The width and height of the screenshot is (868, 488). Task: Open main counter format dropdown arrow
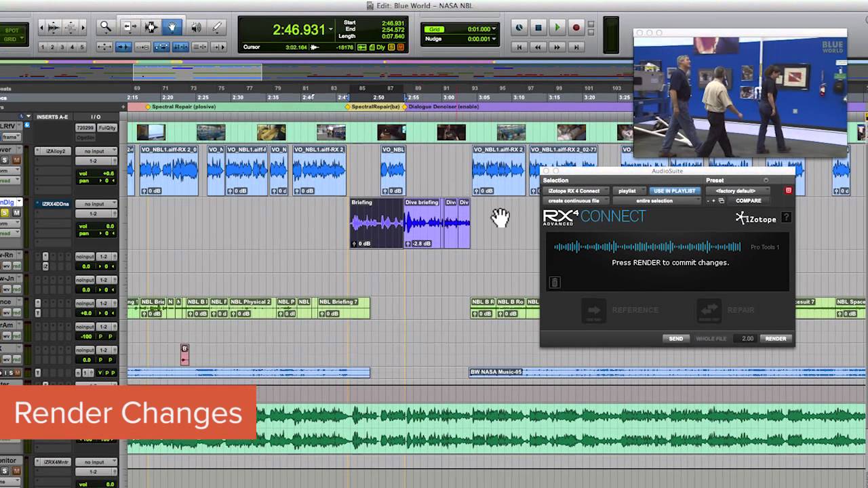tap(331, 29)
